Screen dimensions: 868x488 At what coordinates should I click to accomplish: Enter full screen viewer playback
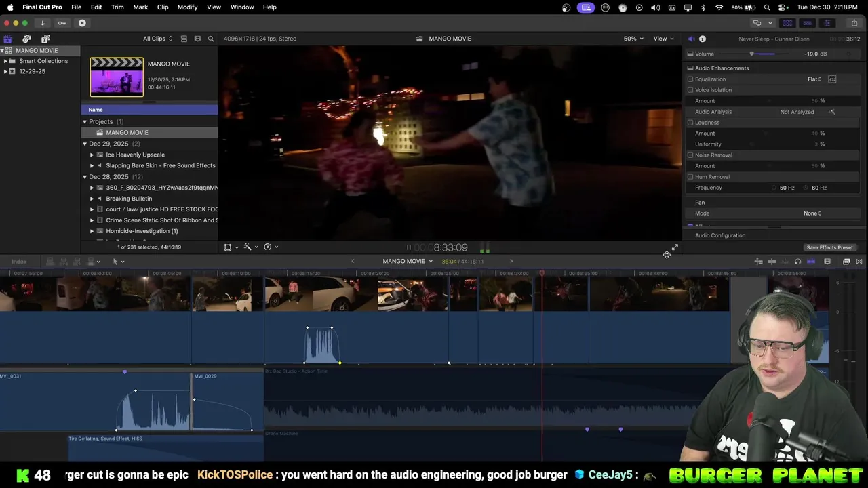tap(675, 248)
